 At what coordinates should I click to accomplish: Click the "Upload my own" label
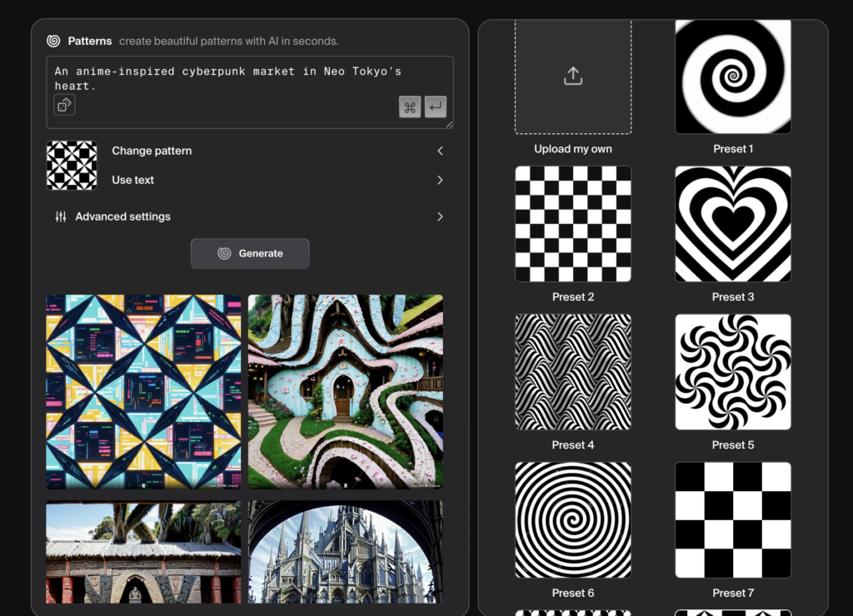(573, 149)
